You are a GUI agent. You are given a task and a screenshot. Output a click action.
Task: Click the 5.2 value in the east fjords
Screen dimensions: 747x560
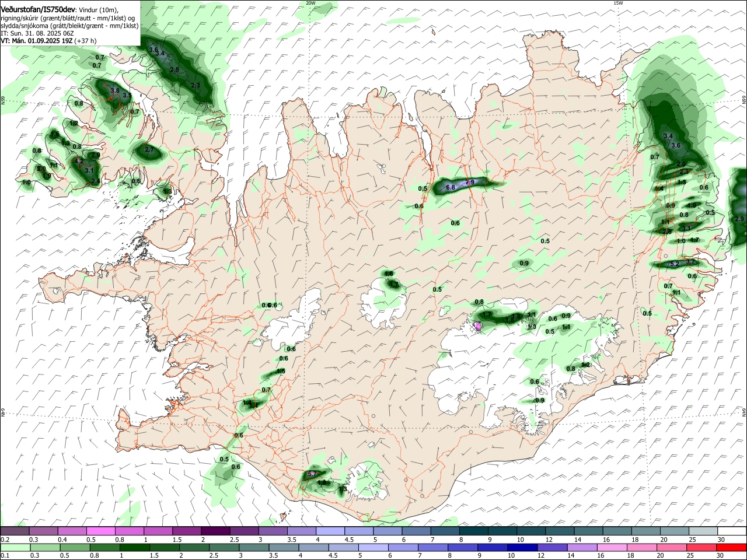pos(675,264)
